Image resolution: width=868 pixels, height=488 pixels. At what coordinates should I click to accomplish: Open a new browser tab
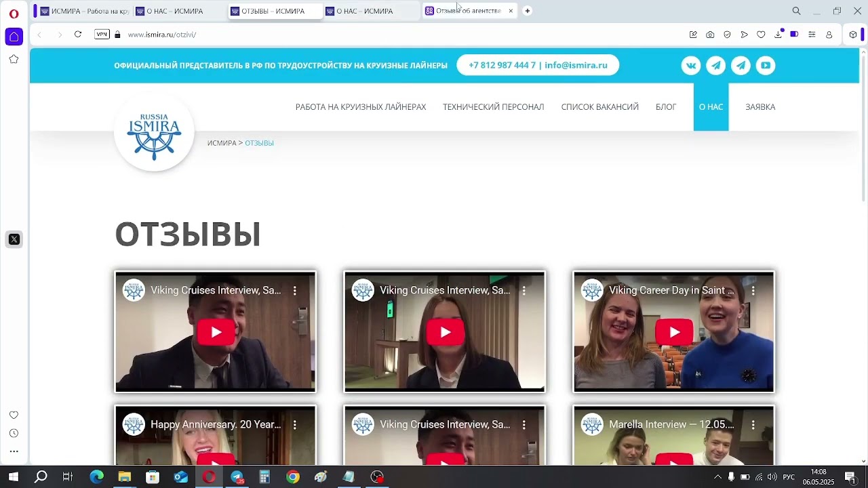click(528, 11)
